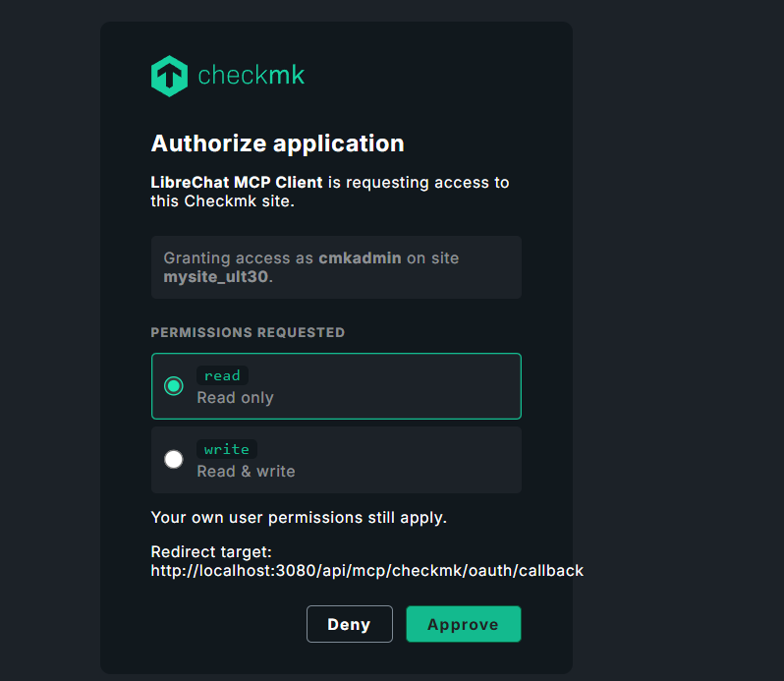The width and height of the screenshot is (784, 681).
Task: Click the 'Redirect target:' label
Action: tap(211, 552)
